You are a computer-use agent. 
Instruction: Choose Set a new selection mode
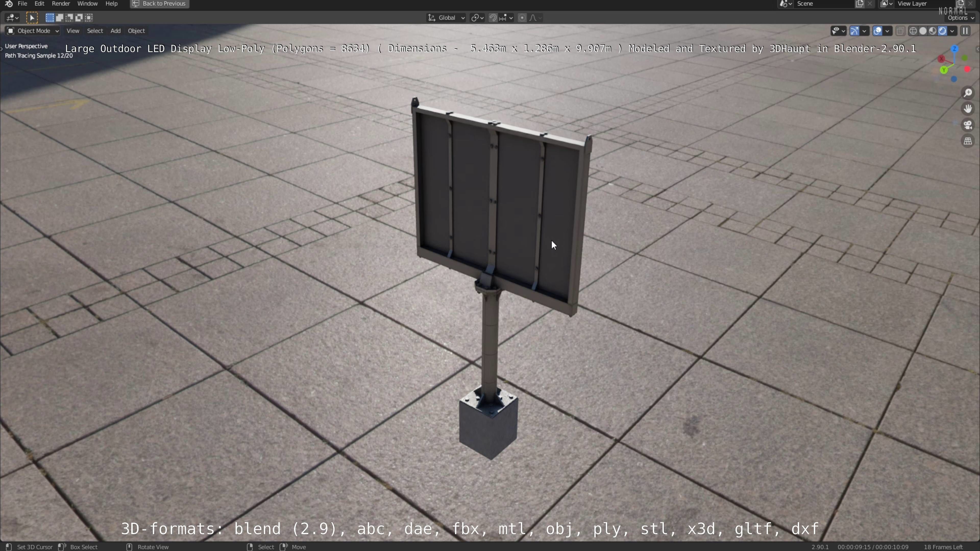(x=50, y=18)
